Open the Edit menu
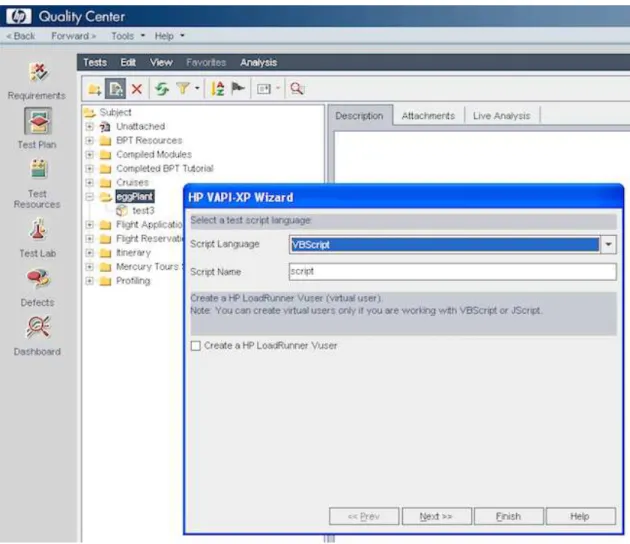 pos(128,63)
